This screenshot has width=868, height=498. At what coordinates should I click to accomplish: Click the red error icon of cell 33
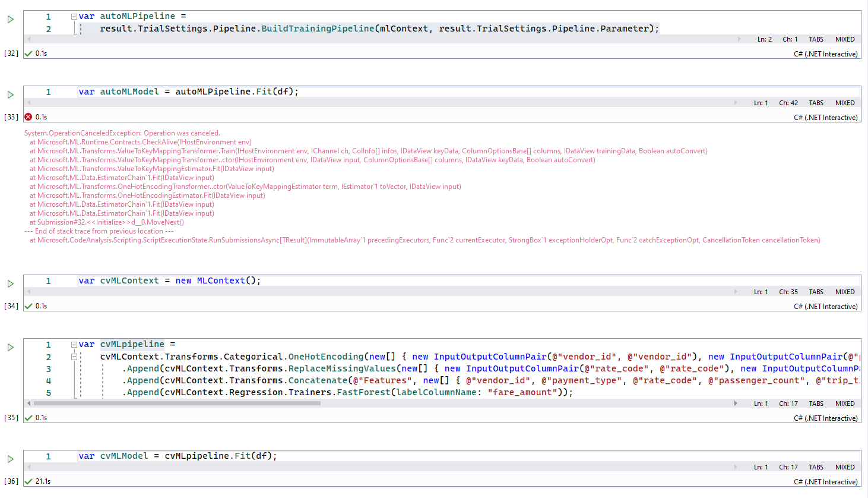[x=28, y=117]
